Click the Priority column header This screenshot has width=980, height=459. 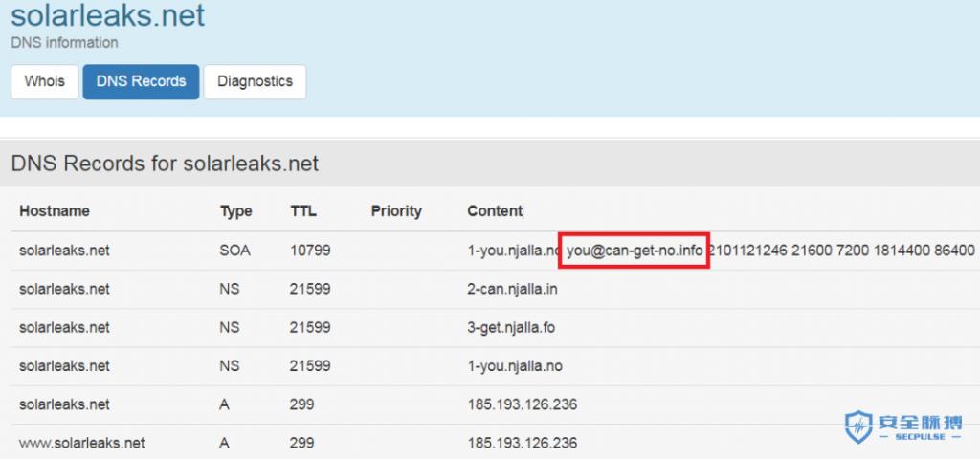[396, 211]
